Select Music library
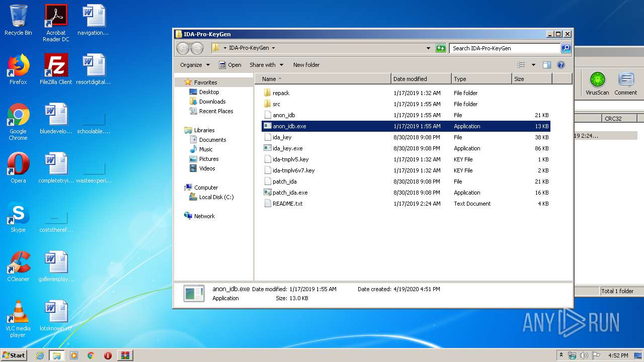 [x=206, y=149]
